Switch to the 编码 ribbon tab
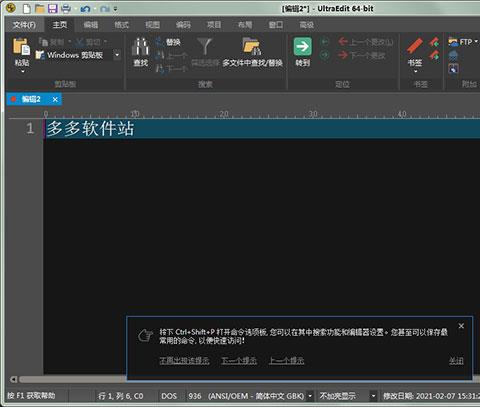Screen dimensions: 480x407 coord(183,25)
